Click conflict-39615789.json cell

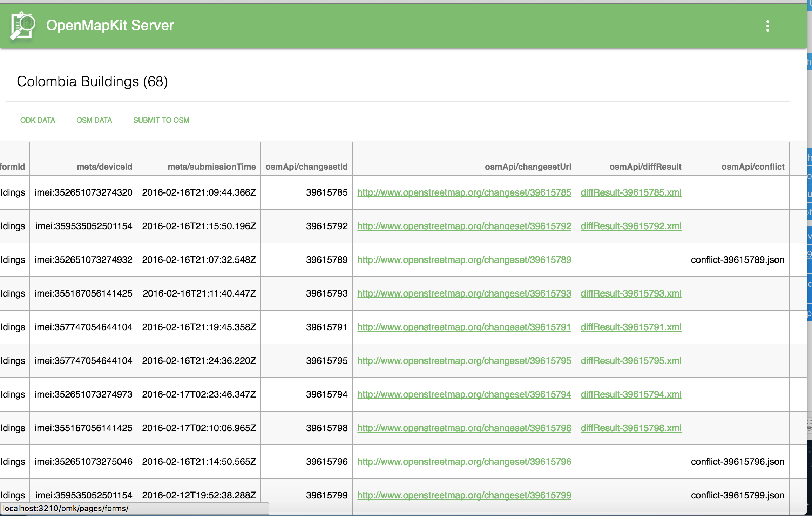[738, 260]
